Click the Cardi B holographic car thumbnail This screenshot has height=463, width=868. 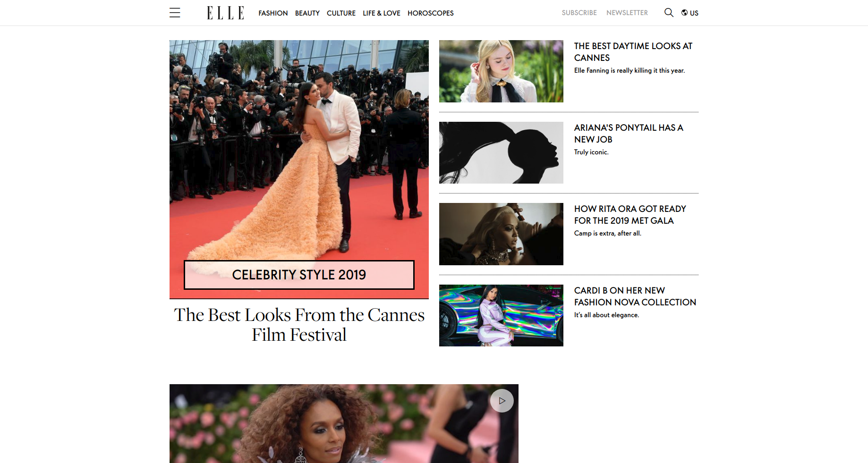pyautogui.click(x=501, y=315)
